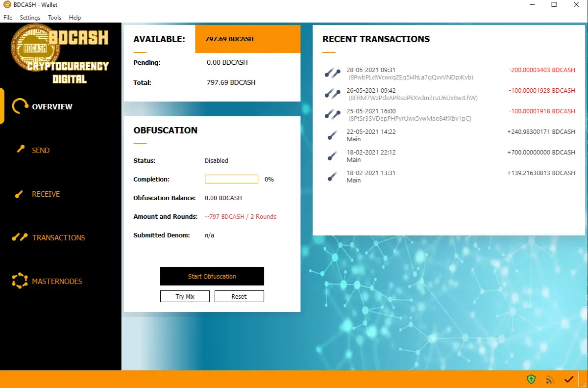Viewport: 588px width, 388px height.
Task: Select the -200.00003403 BDCASH amount
Action: (542, 70)
